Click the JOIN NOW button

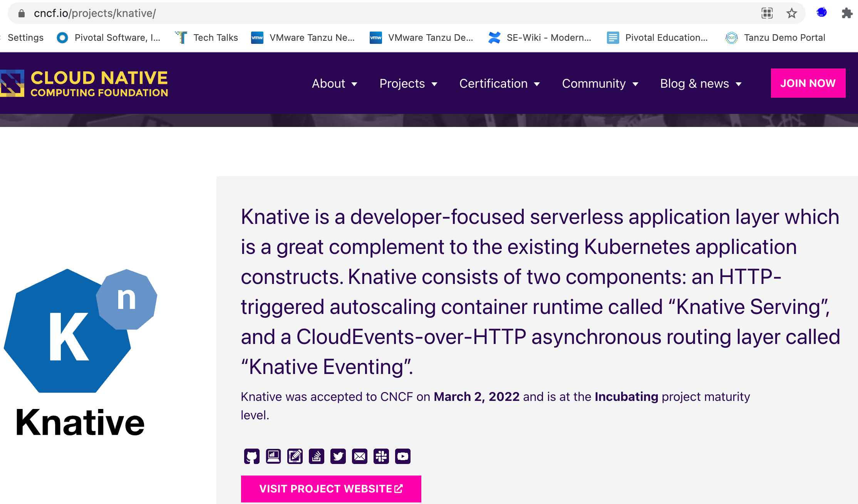[808, 83]
